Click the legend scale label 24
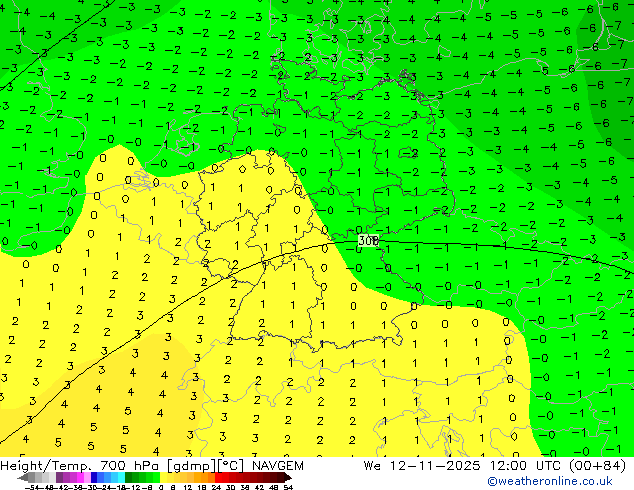The width and height of the screenshot is (634, 490). (216, 487)
